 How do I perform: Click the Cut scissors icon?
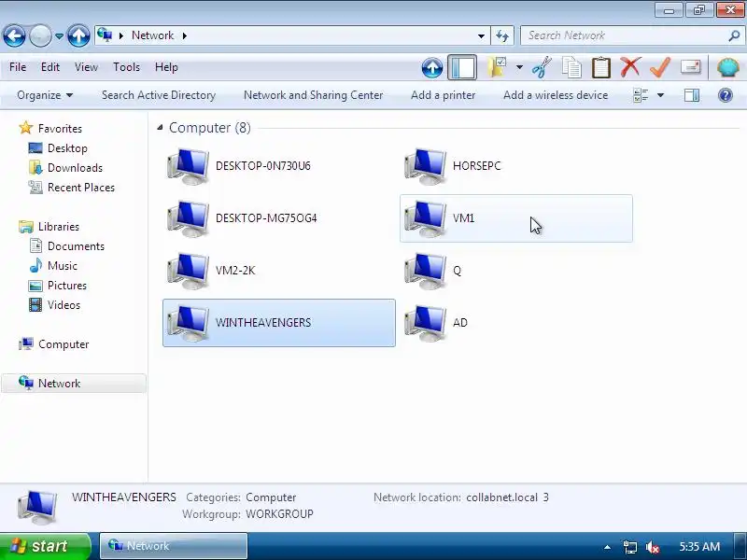click(542, 67)
